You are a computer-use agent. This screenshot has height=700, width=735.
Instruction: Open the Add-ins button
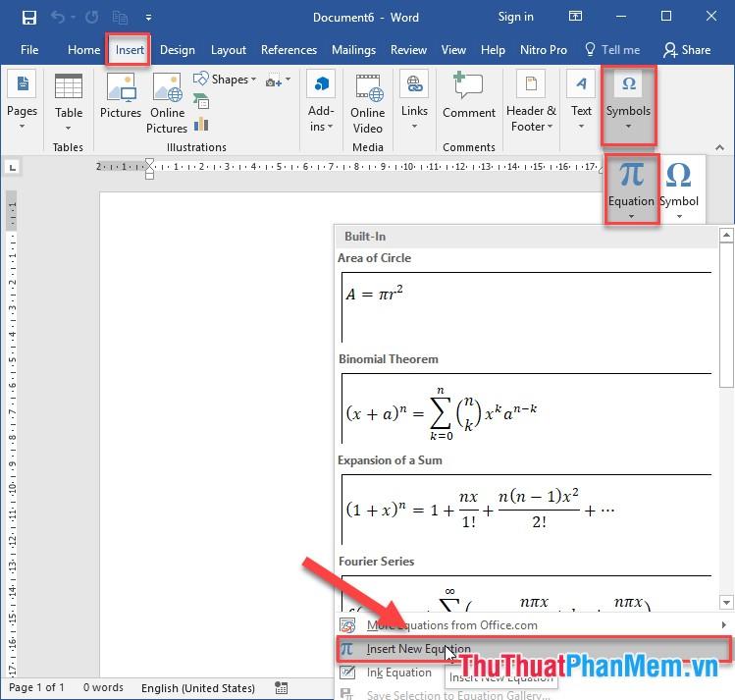[x=321, y=103]
